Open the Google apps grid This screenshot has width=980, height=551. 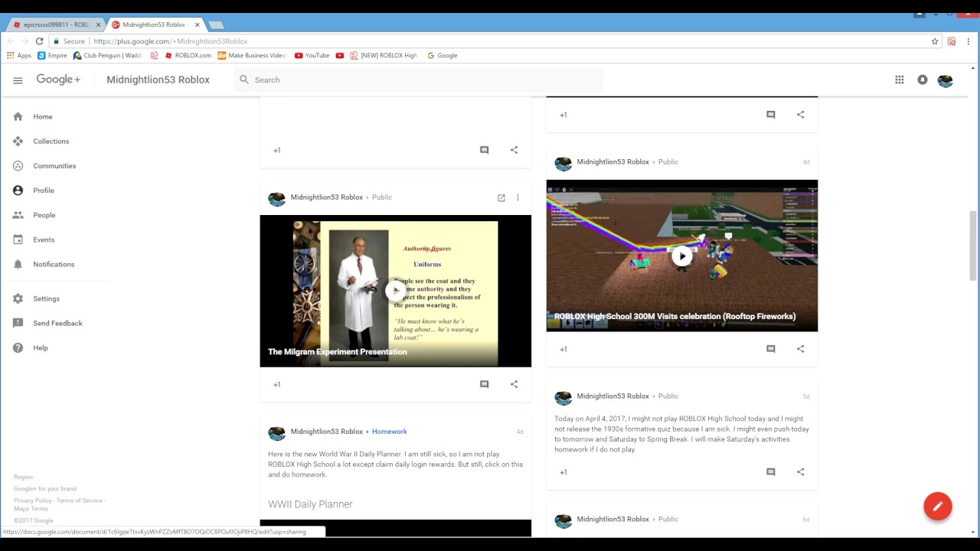(900, 80)
